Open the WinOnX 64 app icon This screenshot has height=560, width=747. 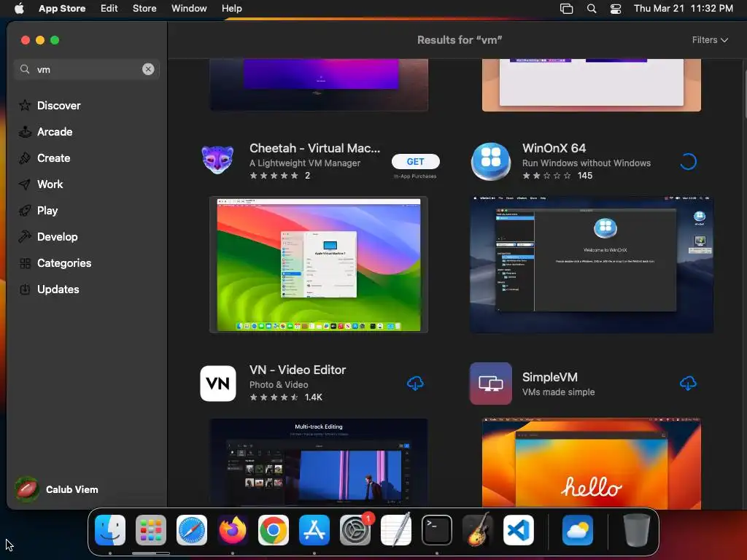click(x=491, y=161)
